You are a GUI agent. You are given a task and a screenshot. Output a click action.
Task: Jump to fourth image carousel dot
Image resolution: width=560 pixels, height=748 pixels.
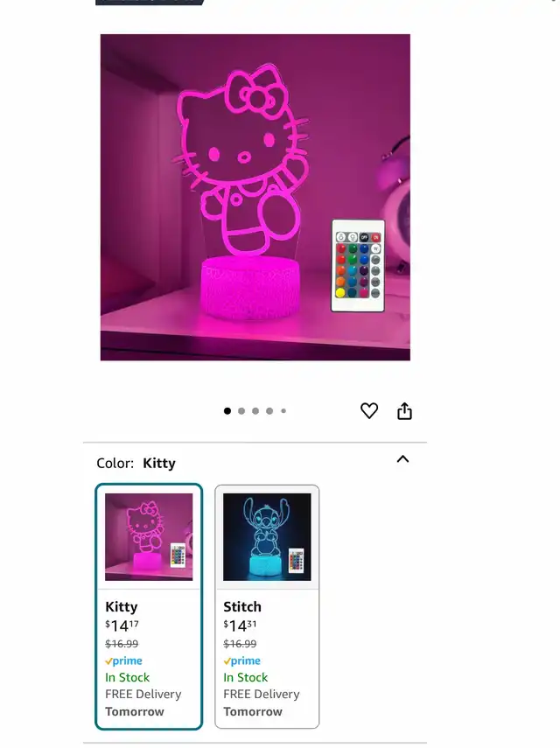click(x=269, y=410)
